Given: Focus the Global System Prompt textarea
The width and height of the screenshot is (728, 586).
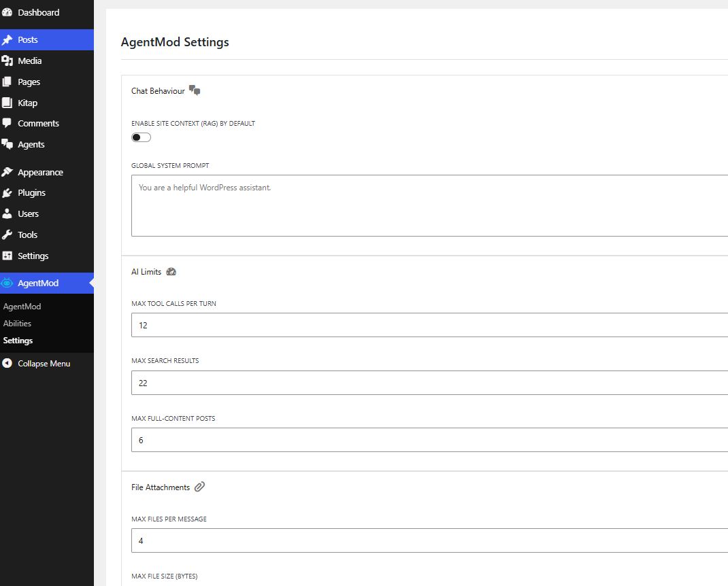Looking at the screenshot, I should [x=429, y=205].
